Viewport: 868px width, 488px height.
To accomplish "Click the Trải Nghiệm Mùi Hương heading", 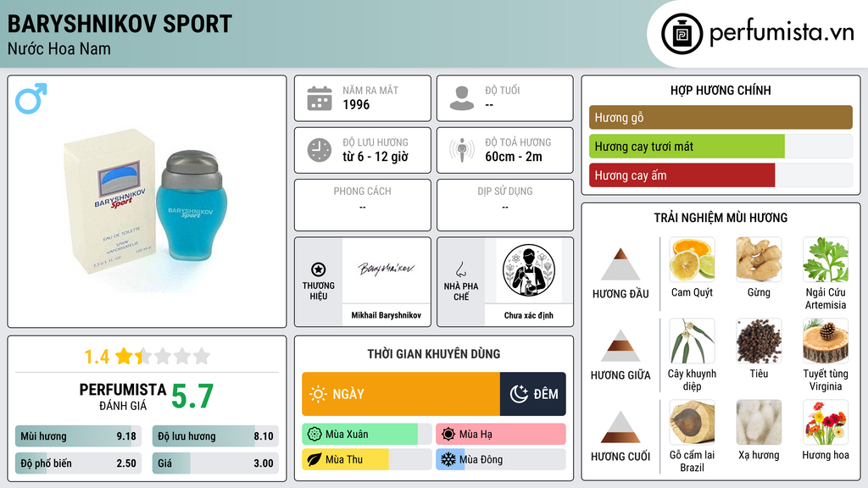I will click(721, 218).
